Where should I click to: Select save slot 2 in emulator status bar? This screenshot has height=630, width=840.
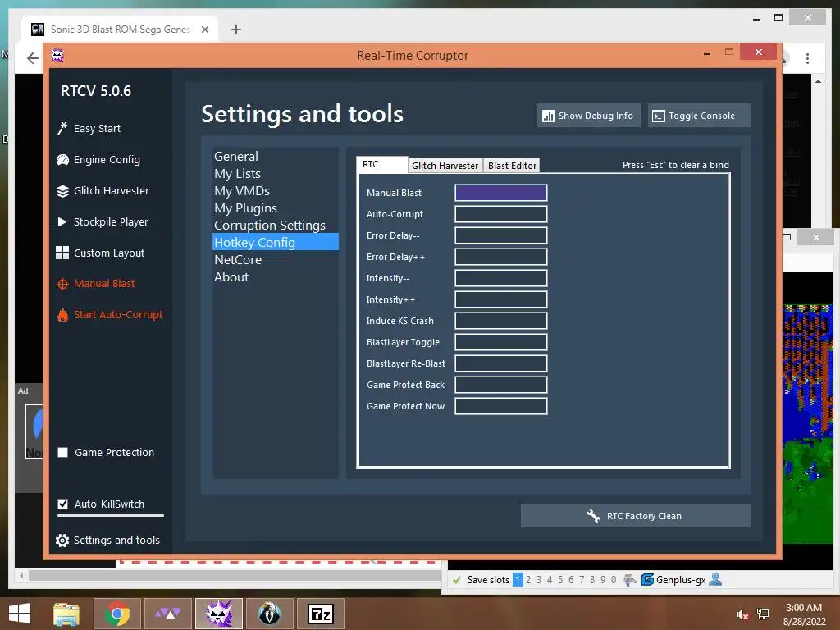(x=528, y=580)
